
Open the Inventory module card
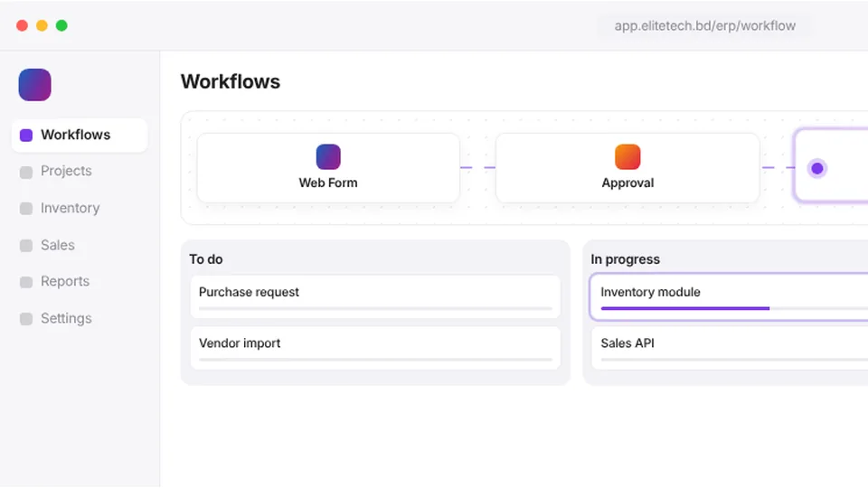point(729,296)
